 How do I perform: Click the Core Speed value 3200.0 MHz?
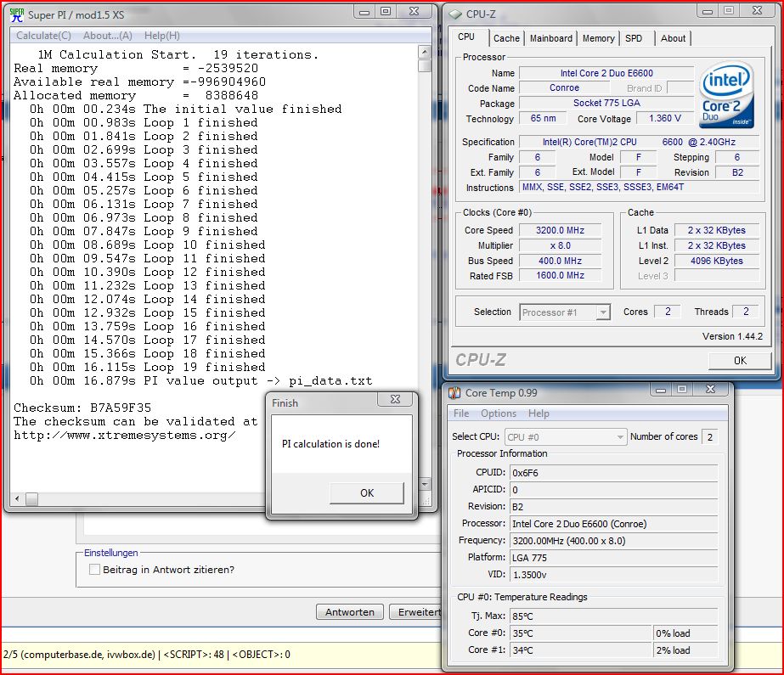[x=560, y=230]
